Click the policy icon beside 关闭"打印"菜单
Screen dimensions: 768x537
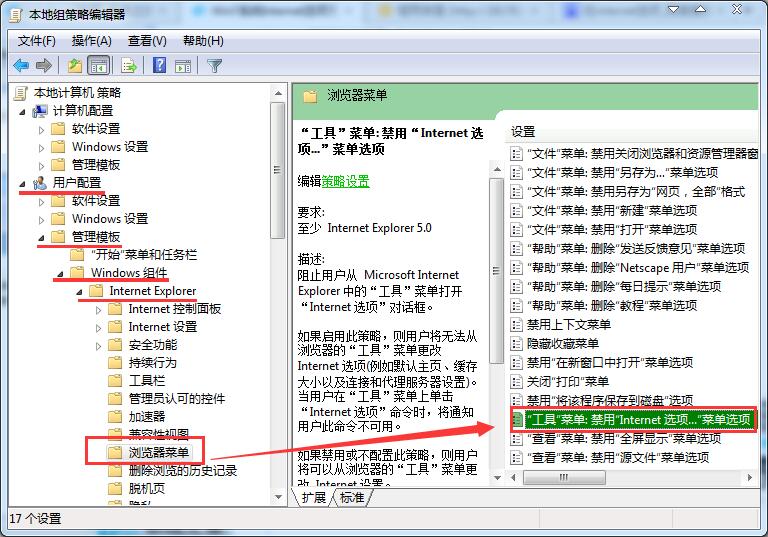coord(516,381)
